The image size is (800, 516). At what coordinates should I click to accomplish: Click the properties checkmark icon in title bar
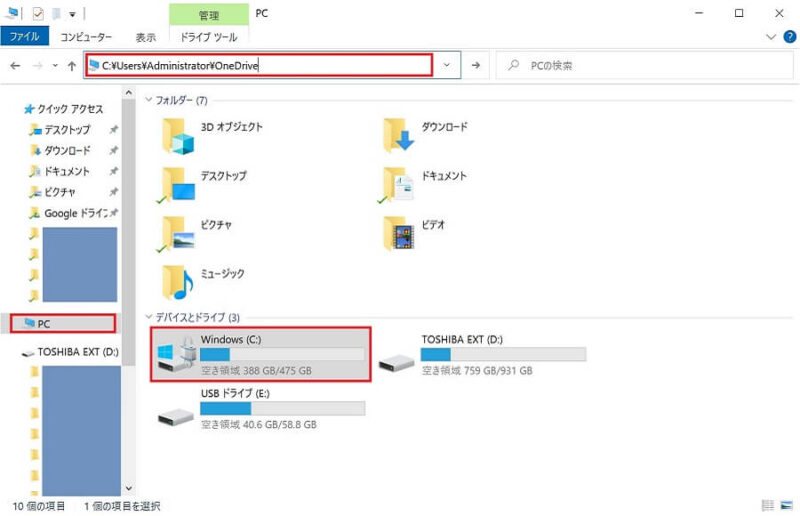tap(38, 14)
